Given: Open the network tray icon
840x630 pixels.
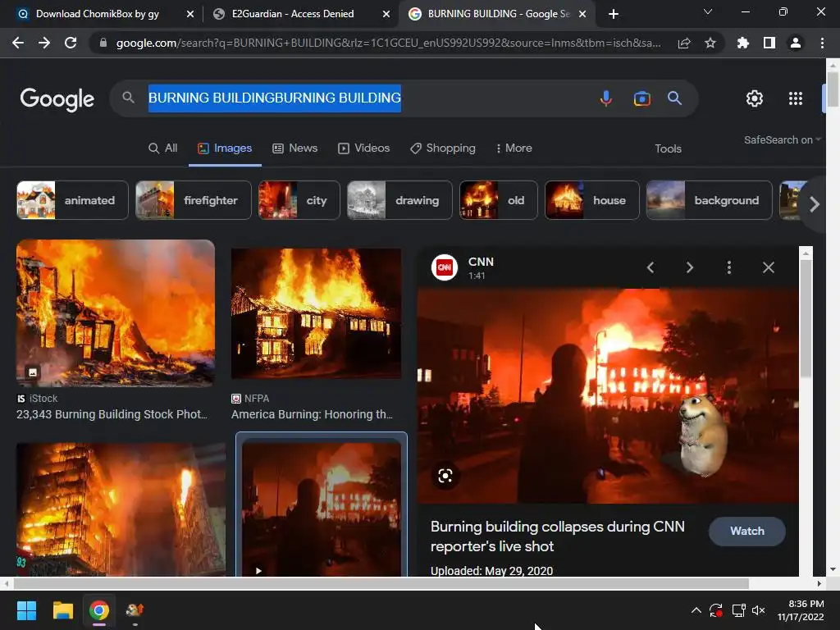Looking at the screenshot, I should click(x=739, y=610).
